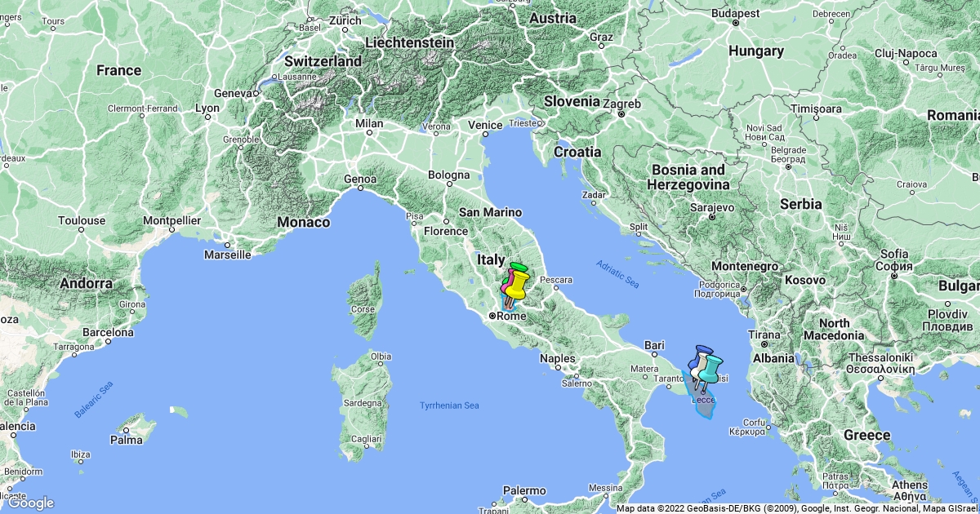The width and height of the screenshot is (980, 514).
Task: Select the white pushpin near Lecce
Action: [698, 371]
